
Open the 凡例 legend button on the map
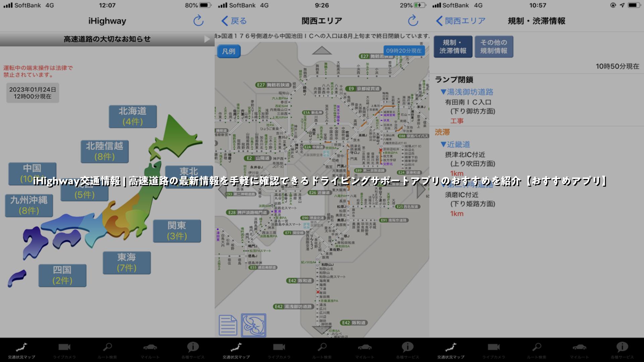coord(229,51)
